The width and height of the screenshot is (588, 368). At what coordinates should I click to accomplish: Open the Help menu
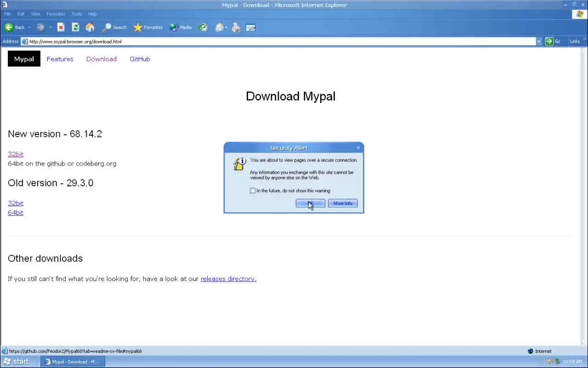pos(92,14)
